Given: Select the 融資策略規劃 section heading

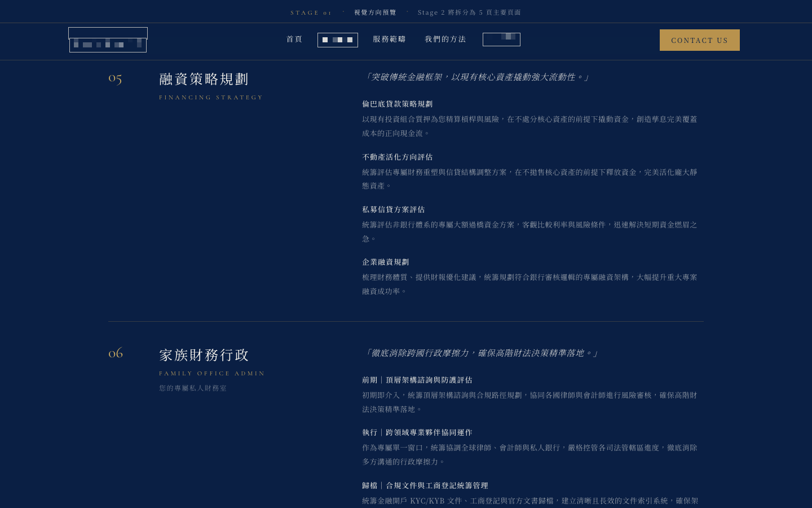Looking at the screenshot, I should (204, 79).
